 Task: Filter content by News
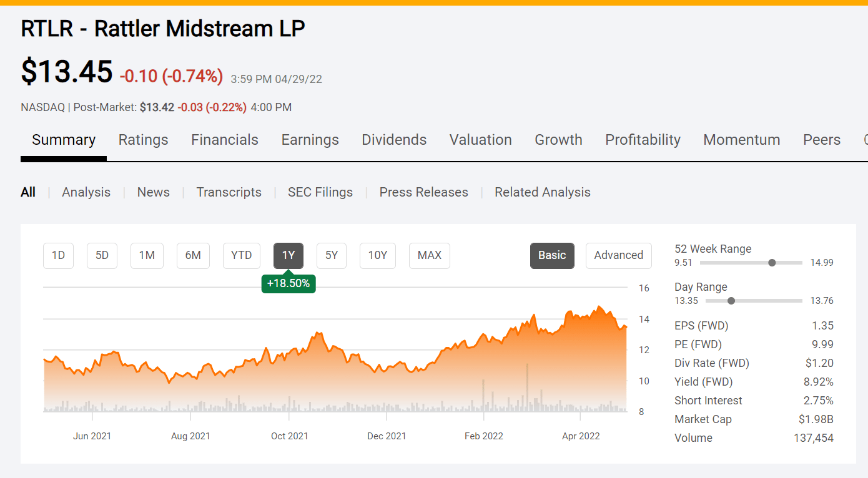[154, 192]
